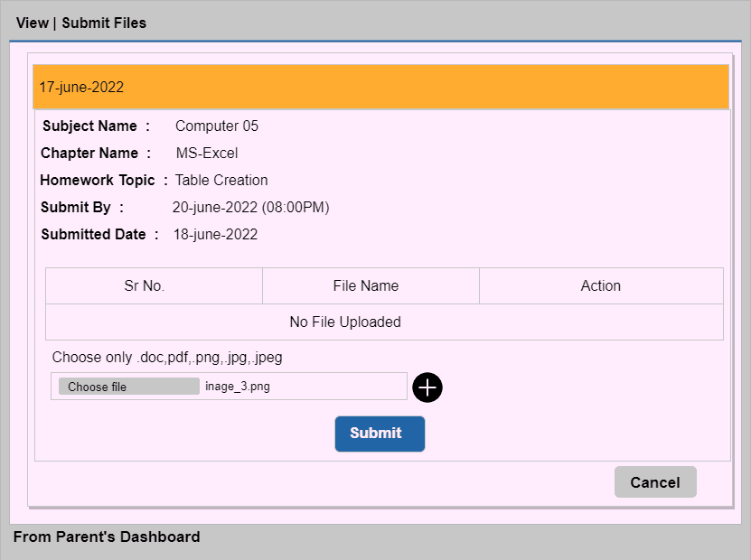The height and width of the screenshot is (560, 751).
Task: Click the Computer 05 subject value
Action: (217, 126)
